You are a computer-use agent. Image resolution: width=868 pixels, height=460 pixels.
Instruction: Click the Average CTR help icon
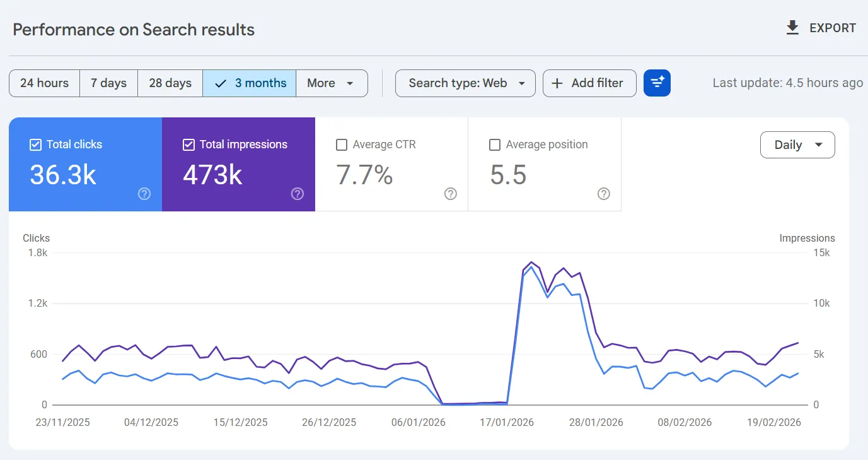click(x=450, y=194)
